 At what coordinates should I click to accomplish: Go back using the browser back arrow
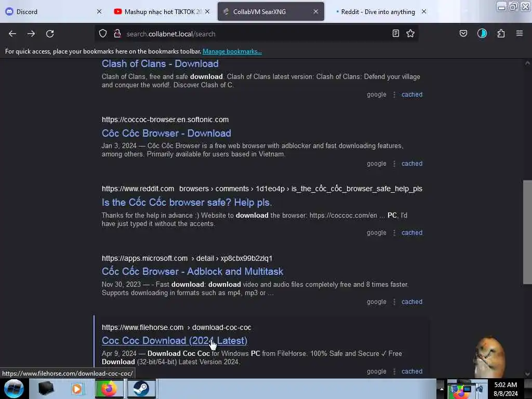coord(12,34)
